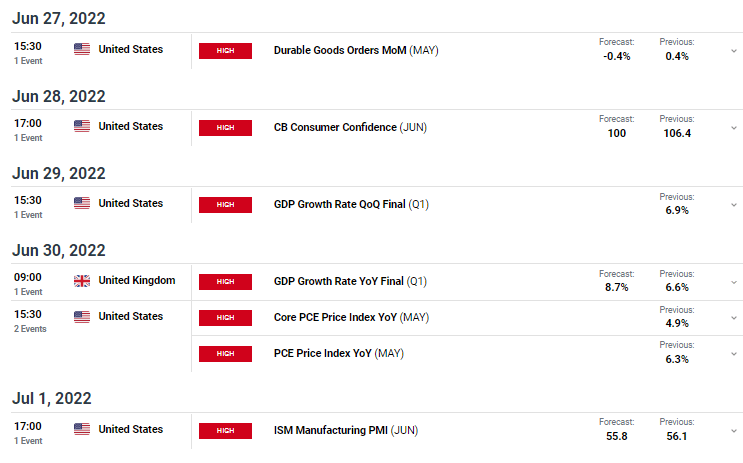Expand Durable Goods Orders MoM details chevron
Screen dimensions: 743x463
coord(734,51)
